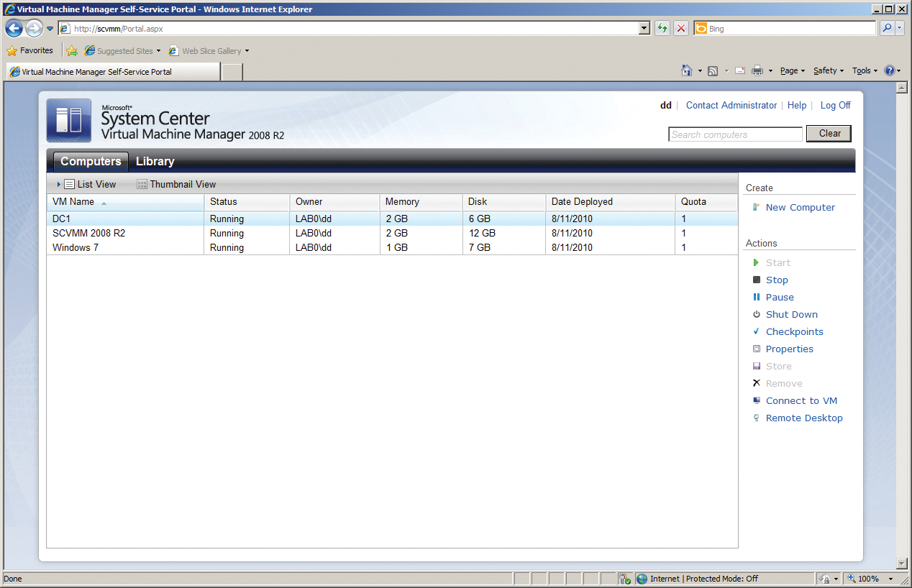The width and height of the screenshot is (912, 588).
Task: Open the address bar history dropdown
Action: tap(644, 27)
